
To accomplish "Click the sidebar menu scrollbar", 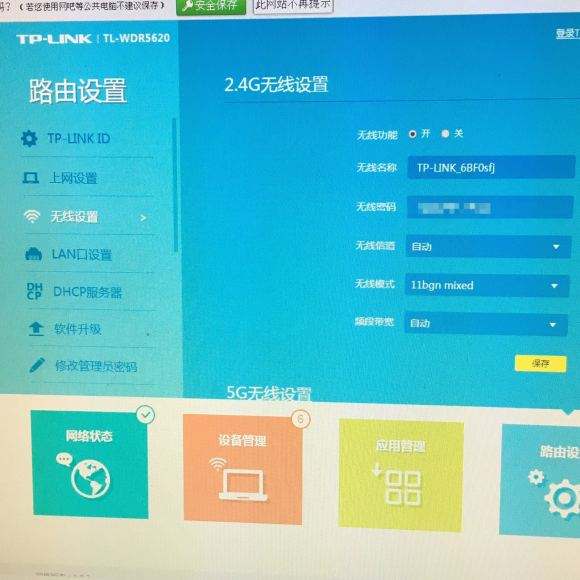I will pyautogui.click(x=175, y=185).
